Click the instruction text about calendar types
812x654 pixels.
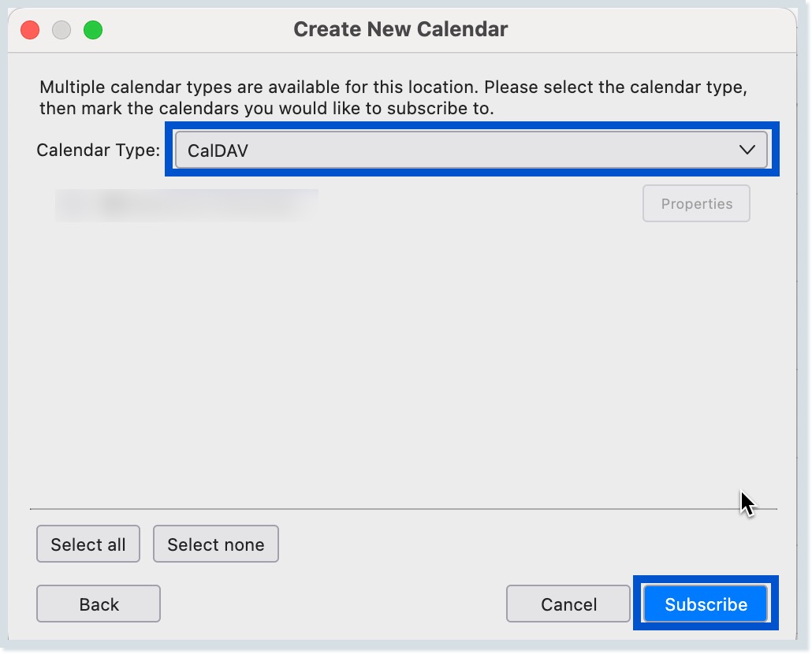coord(393,98)
